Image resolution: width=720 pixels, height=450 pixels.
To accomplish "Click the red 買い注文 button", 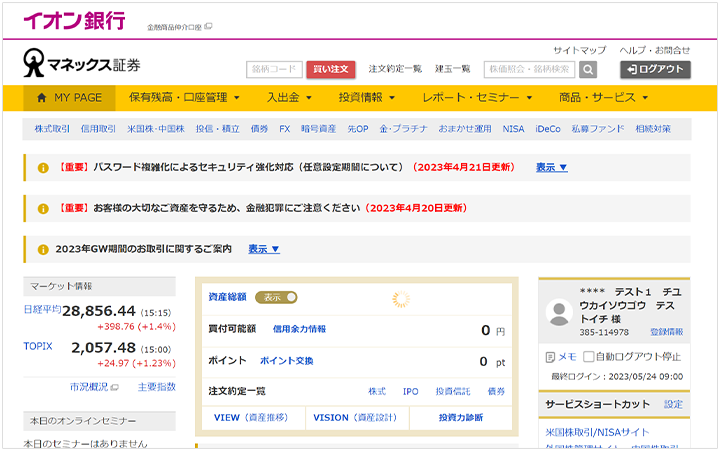I will (331, 69).
